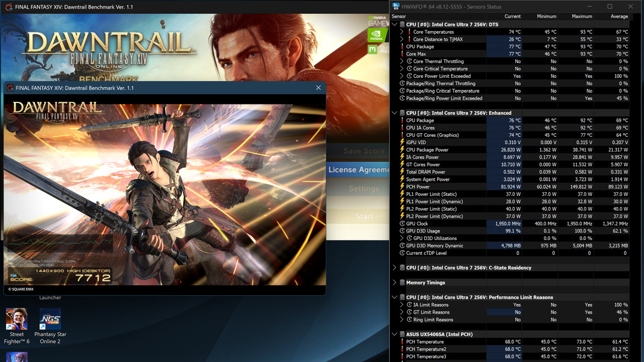Click the Save Score button
This screenshot has height=362, width=644.
(364, 151)
